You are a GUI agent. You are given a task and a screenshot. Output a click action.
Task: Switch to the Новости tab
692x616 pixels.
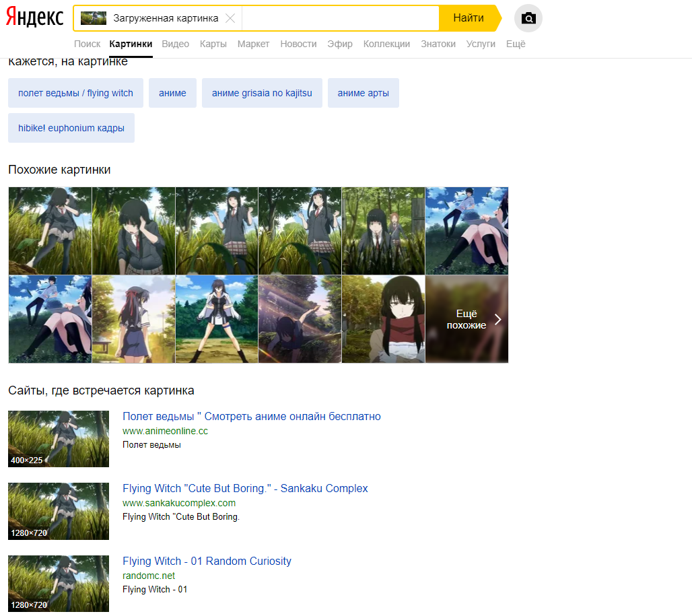pyautogui.click(x=298, y=44)
